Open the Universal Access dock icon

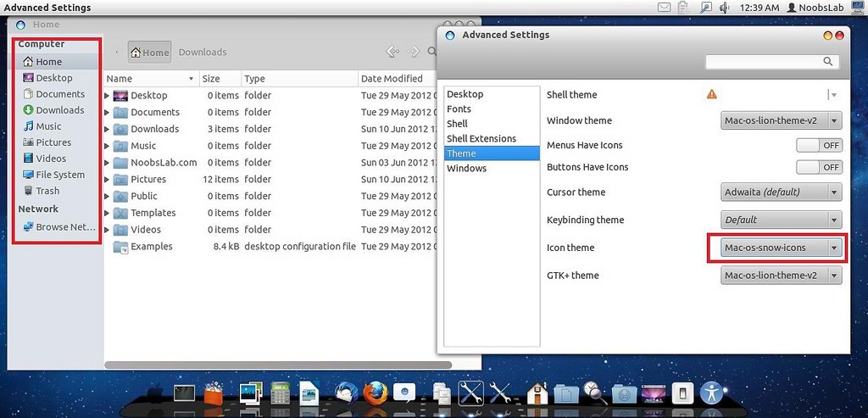(x=711, y=393)
